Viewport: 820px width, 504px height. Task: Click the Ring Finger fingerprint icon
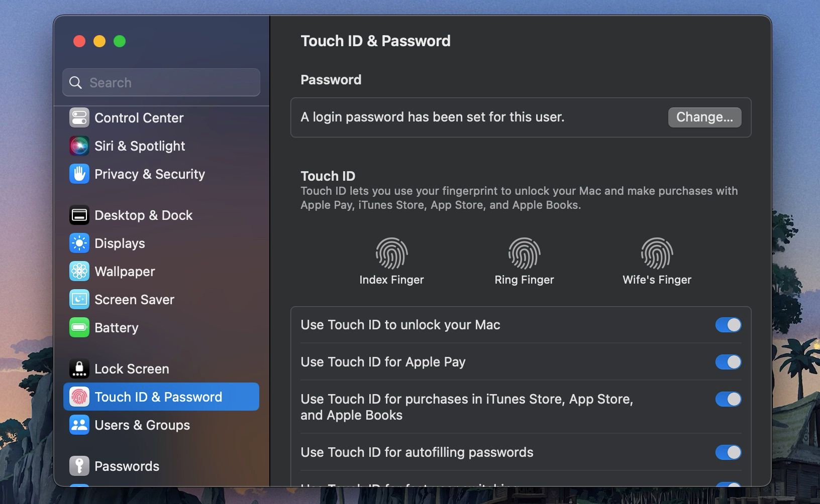click(x=524, y=253)
